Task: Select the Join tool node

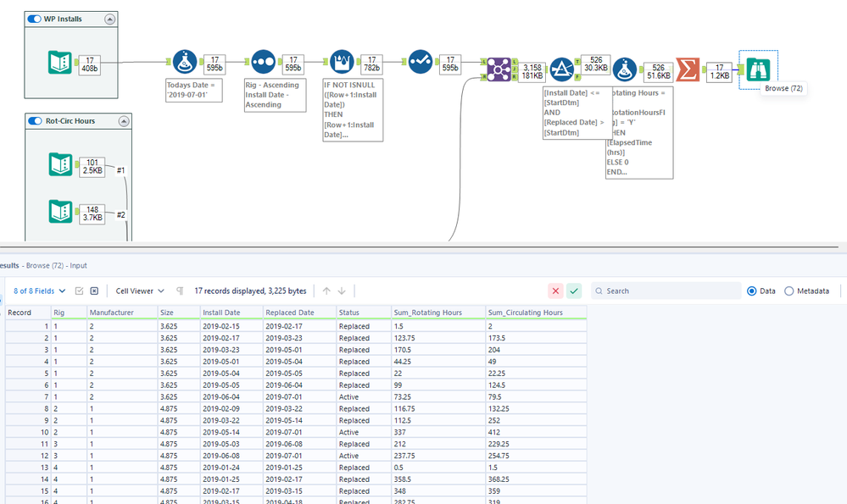Action: pos(499,68)
